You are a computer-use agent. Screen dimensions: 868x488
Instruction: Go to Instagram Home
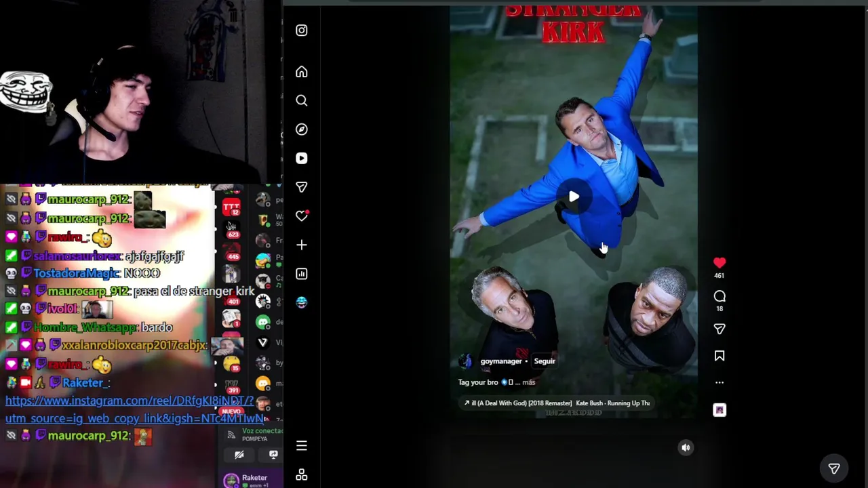[x=302, y=72]
